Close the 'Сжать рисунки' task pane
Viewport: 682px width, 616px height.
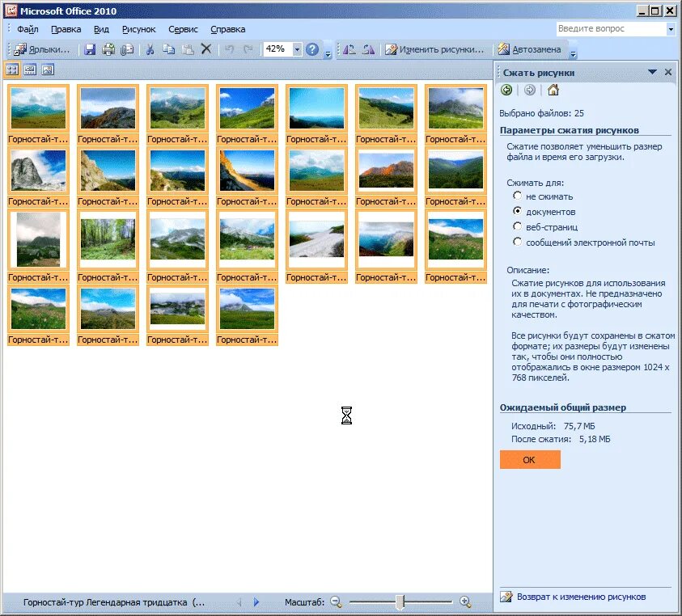668,72
